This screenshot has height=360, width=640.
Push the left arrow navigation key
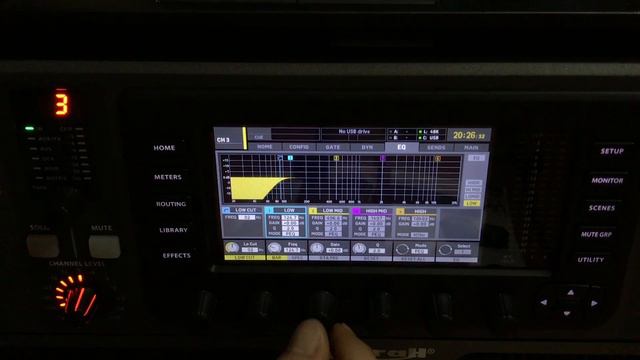(543, 302)
